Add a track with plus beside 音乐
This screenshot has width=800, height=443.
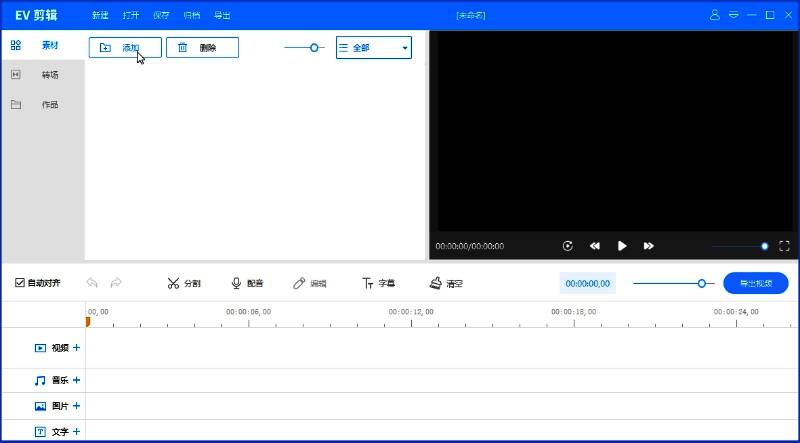[x=76, y=380]
